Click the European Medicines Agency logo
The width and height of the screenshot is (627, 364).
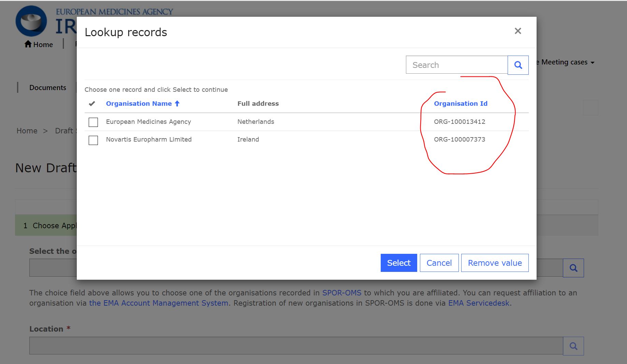31,21
